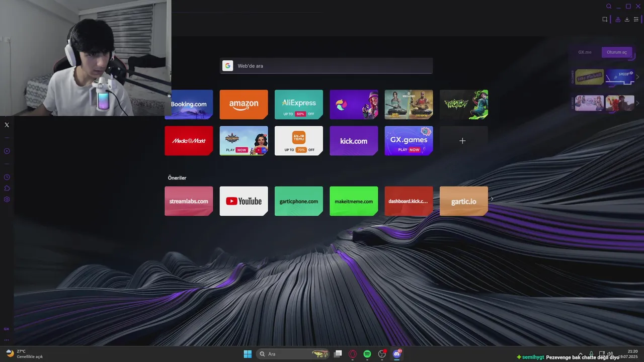Open History clock icon in sidebar

7,177
